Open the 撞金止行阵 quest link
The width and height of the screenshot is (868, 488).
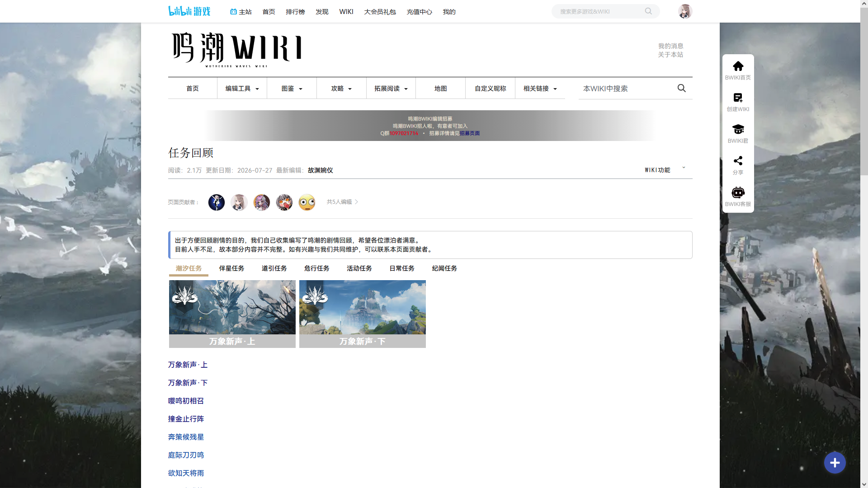coord(186,419)
